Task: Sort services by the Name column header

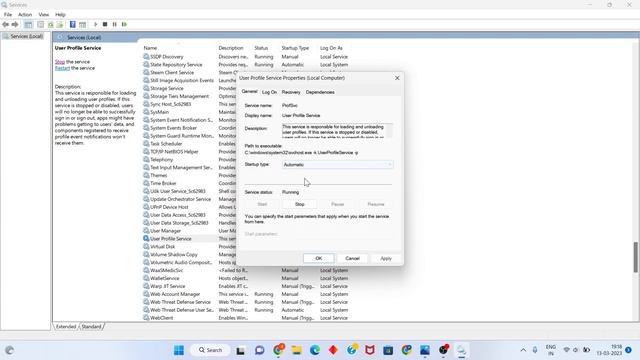Action: 150,48
